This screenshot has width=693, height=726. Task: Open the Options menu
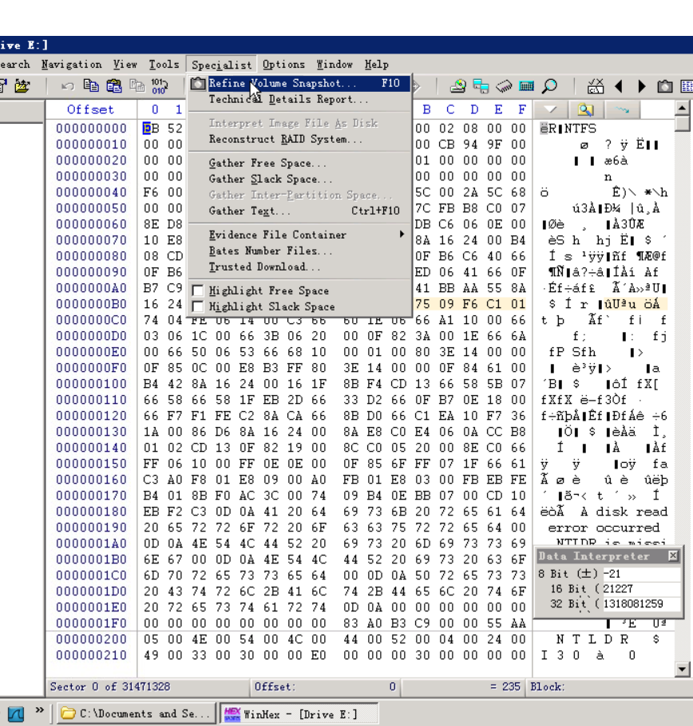point(283,64)
